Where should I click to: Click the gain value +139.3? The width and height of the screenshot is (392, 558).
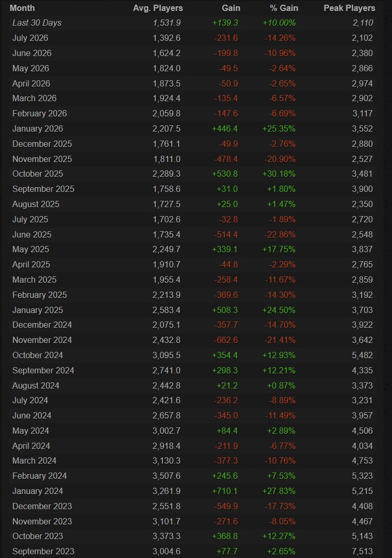point(225,23)
